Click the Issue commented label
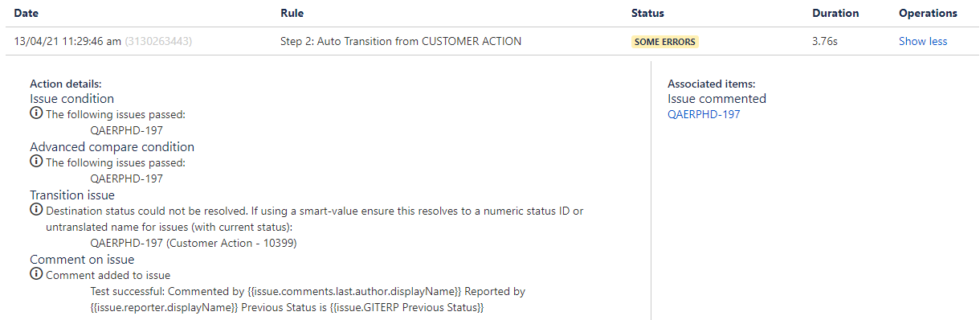The width and height of the screenshot is (980, 320). (x=717, y=98)
